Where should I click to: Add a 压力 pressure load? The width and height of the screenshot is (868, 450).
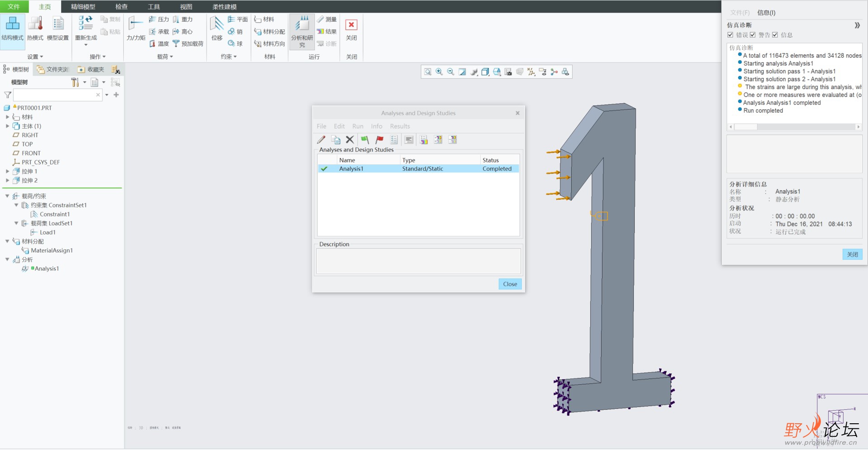tap(159, 19)
